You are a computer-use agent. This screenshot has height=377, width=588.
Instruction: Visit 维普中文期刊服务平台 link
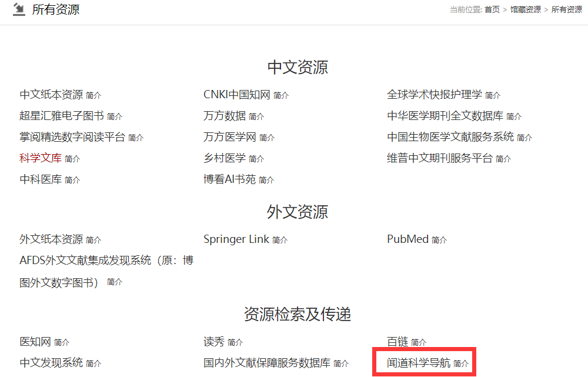click(439, 158)
